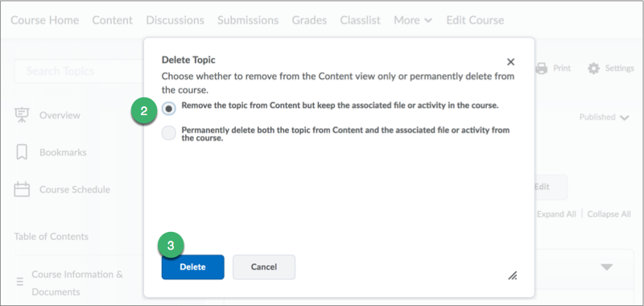The height and width of the screenshot is (306, 644).
Task: Click the Course Schedule calendar icon
Action: [22, 189]
